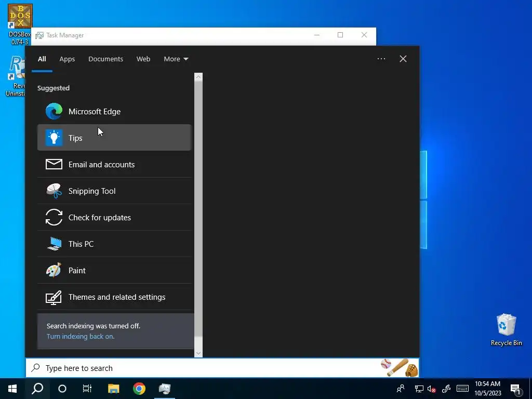
Task: Open search options three-dot menu
Action: point(381,59)
